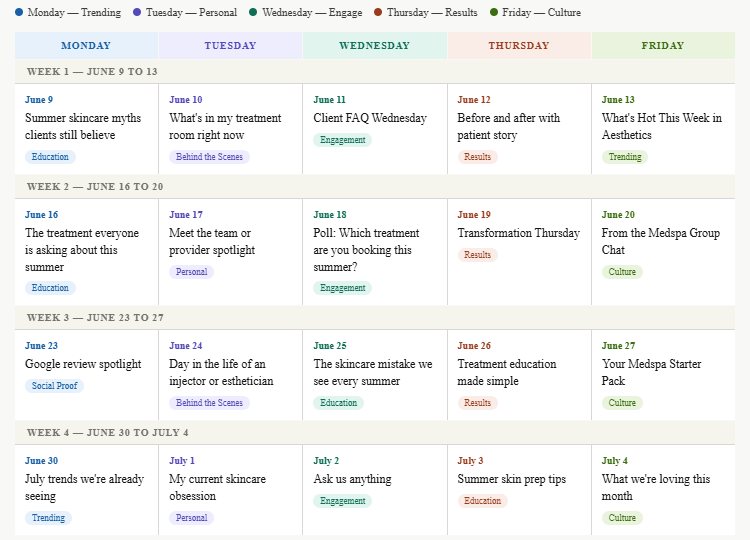Click the Education tag under June 16
Screen dimensions: 750x540
click(x=50, y=288)
